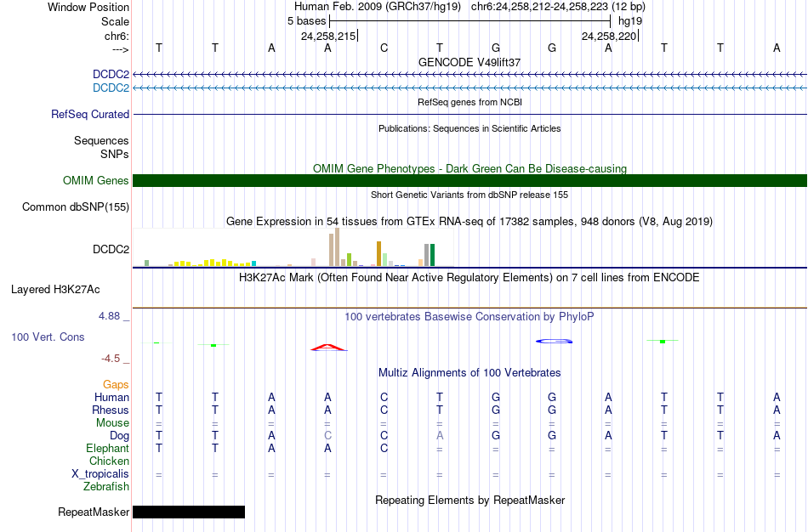This screenshot has width=808, height=532.
Task: Select the Rhesus species row label
Action: 111,410
